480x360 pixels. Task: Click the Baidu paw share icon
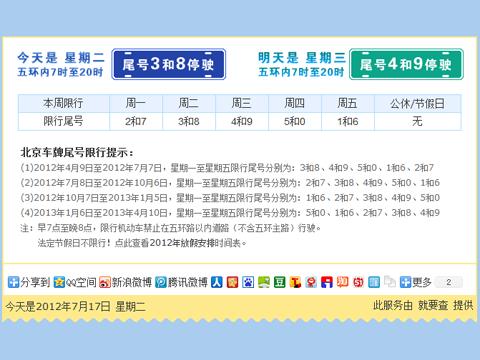248,282
